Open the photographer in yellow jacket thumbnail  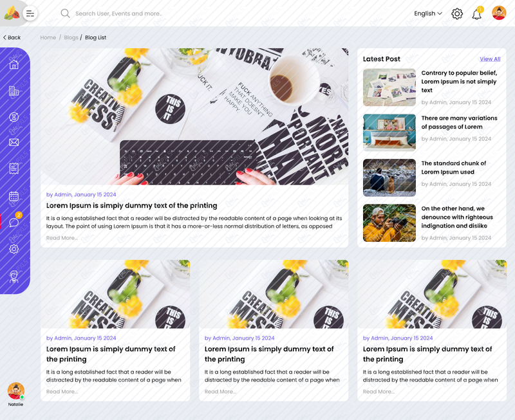(389, 223)
